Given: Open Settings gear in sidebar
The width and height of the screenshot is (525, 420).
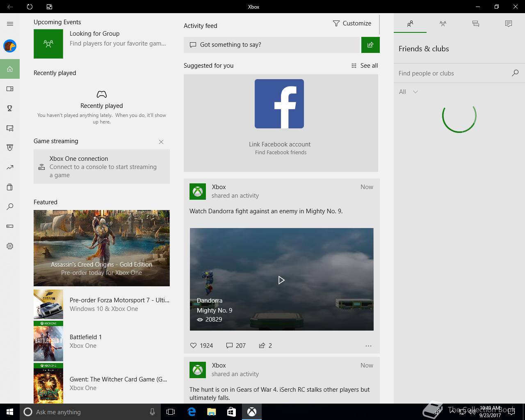Looking at the screenshot, I should click(x=10, y=246).
